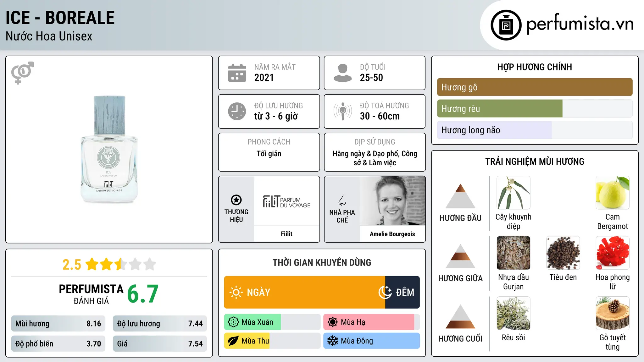Select the Hoa phong lữ note image
Viewport: 644px width, 362px height.
tap(613, 253)
